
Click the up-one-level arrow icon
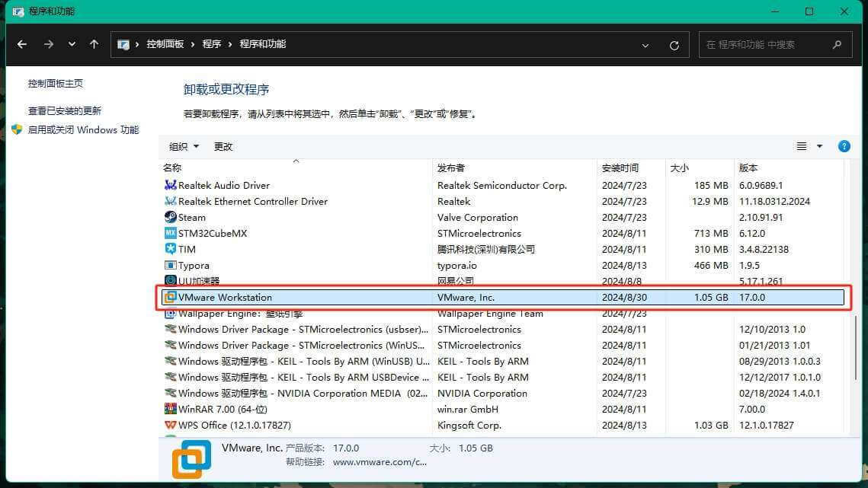point(94,44)
